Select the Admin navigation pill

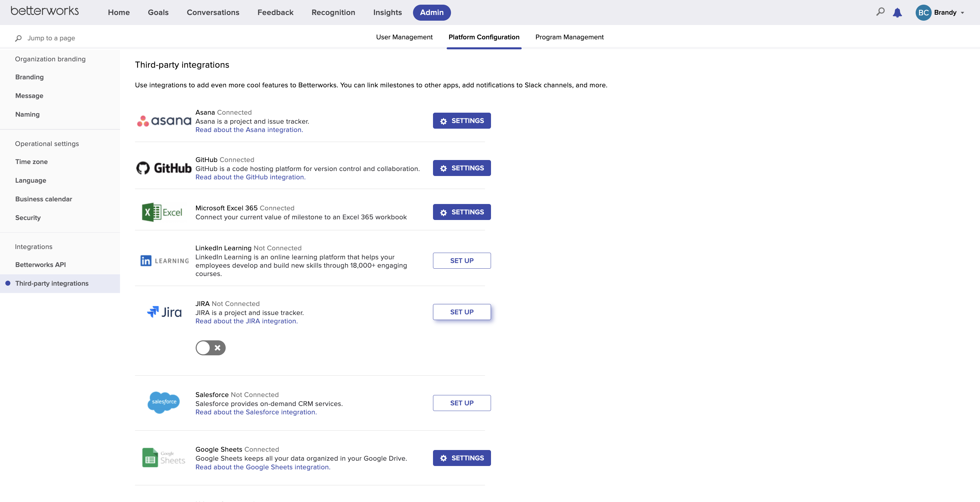[x=432, y=13]
